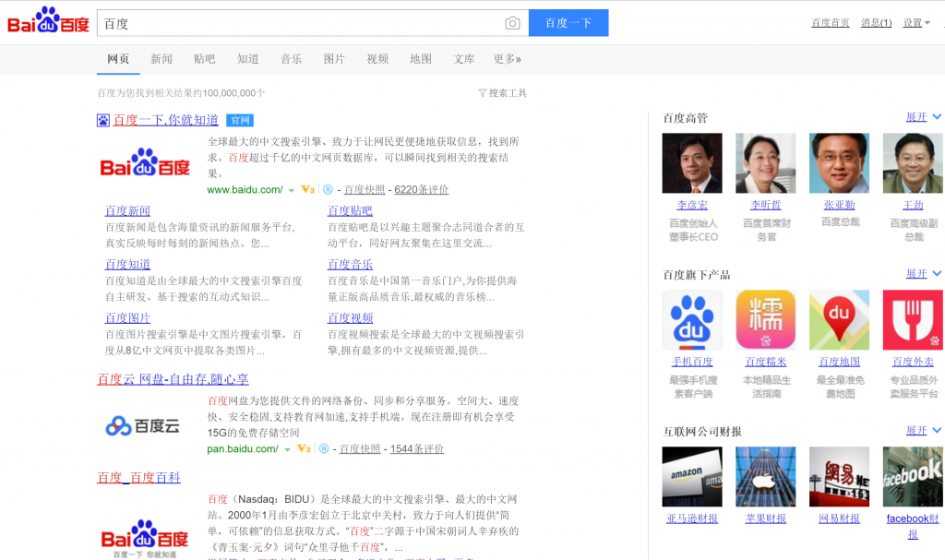Click the 官网 badge
The height and width of the screenshot is (560, 945).
tap(240, 121)
